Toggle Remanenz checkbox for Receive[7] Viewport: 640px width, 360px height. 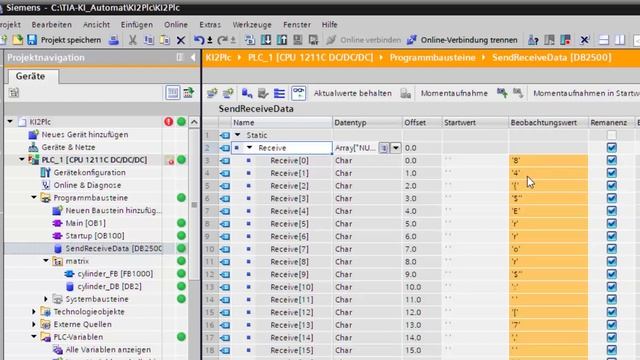pos(611,249)
